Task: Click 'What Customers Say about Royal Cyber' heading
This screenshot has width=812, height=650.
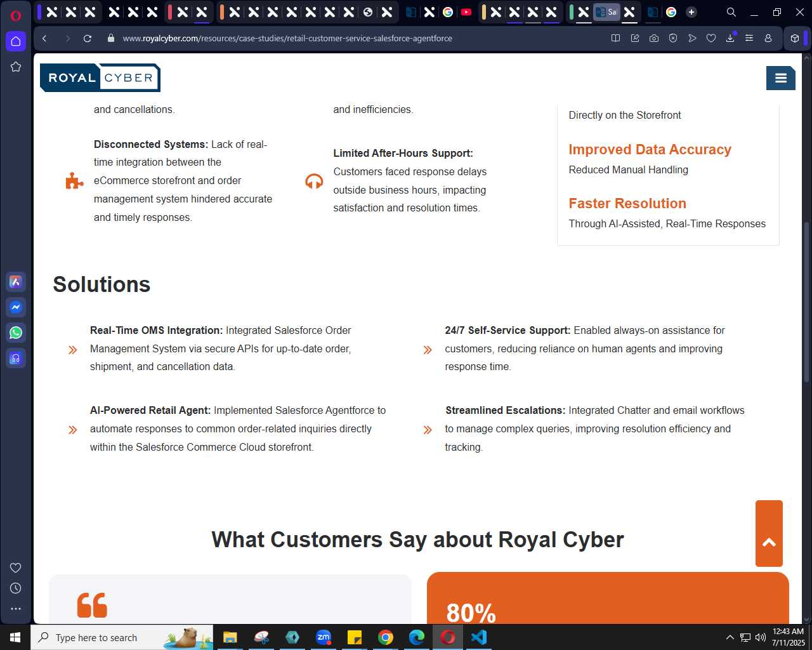Action: point(417,540)
